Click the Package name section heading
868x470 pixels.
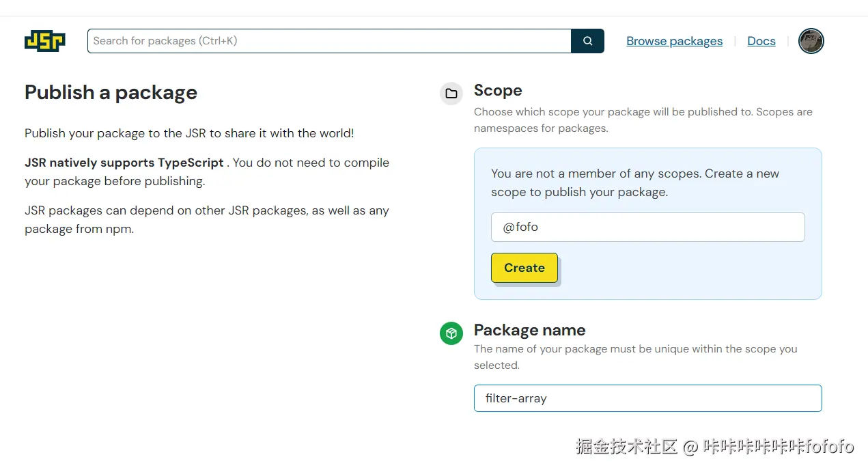click(529, 330)
